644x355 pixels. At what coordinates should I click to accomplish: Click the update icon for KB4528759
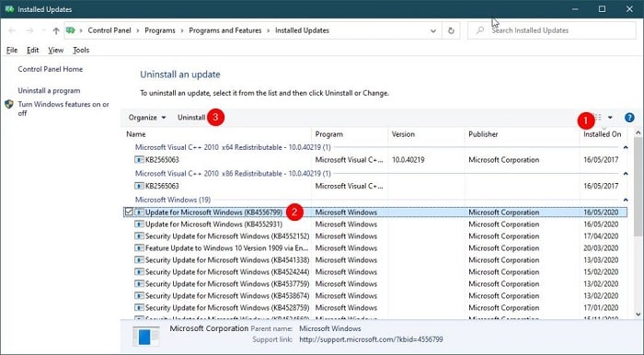tap(139, 308)
